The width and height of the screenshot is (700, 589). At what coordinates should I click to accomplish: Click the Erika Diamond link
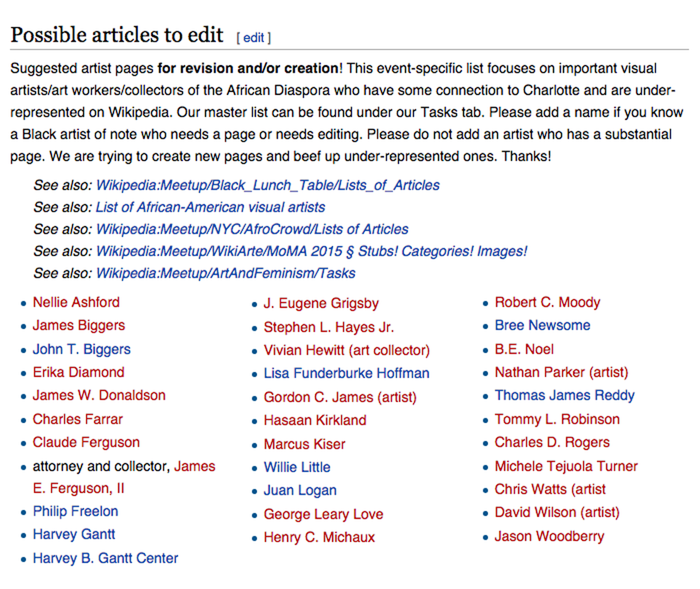(79, 372)
